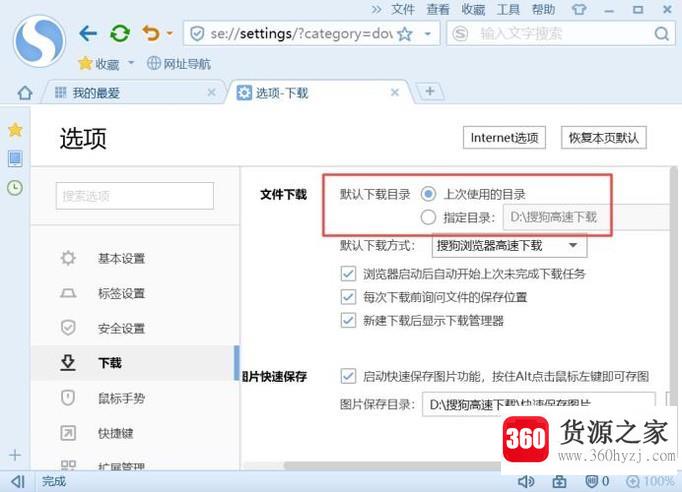Click the orange undo-close-tab icon
The height and width of the screenshot is (492, 682).
[x=150, y=33]
